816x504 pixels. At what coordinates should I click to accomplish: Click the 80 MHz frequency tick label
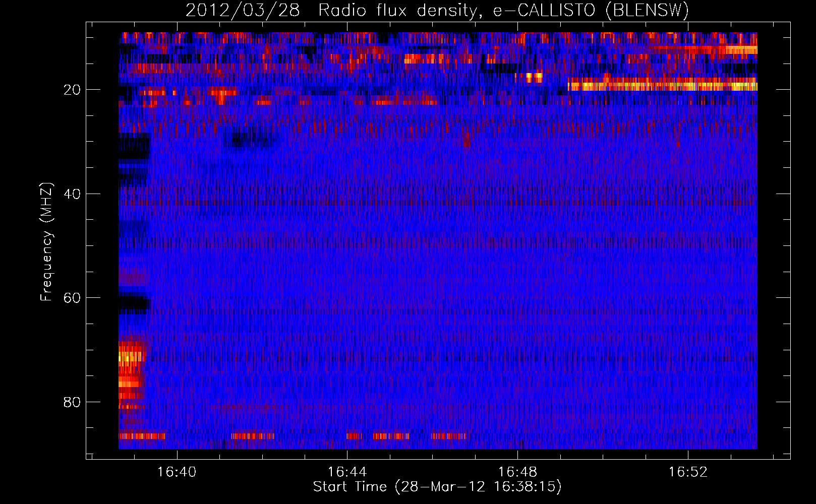pyautogui.click(x=72, y=402)
